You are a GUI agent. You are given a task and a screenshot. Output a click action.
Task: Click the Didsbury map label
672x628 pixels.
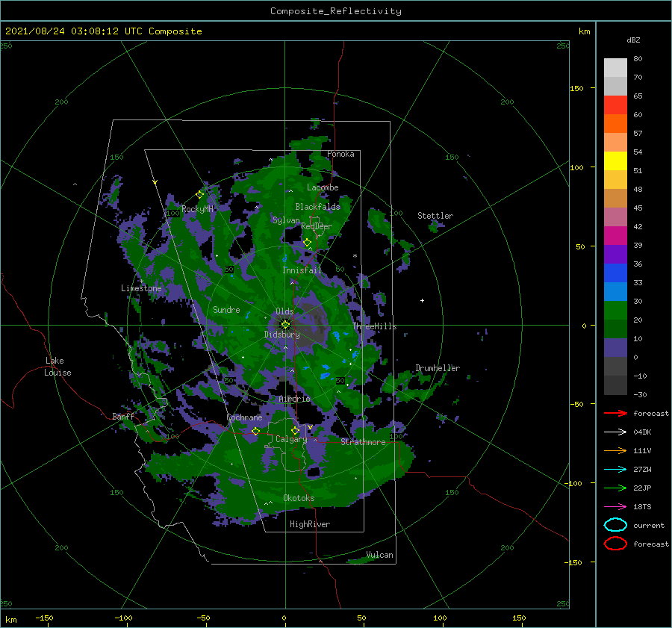(x=282, y=335)
